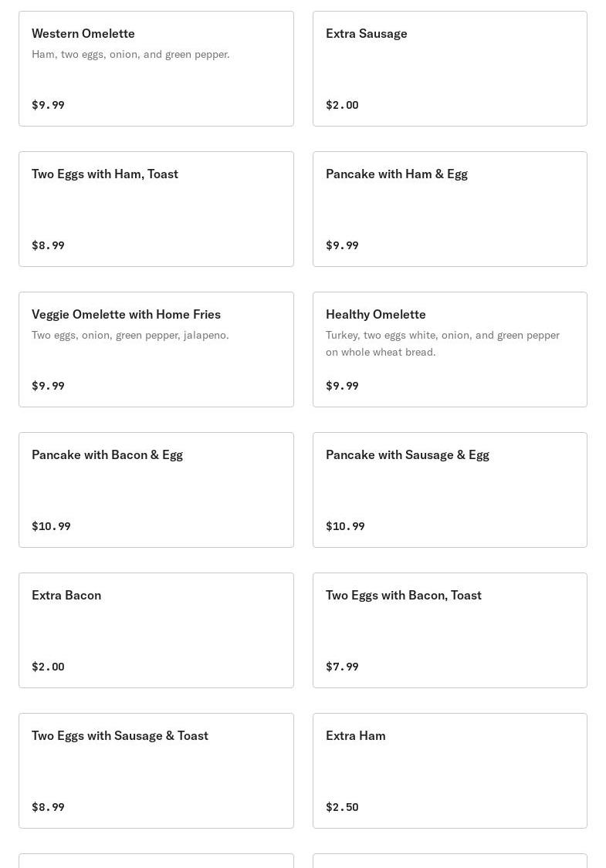Choose Pancake with Sausage & Egg
Screen dimensions: 606x868
[x=449, y=490]
